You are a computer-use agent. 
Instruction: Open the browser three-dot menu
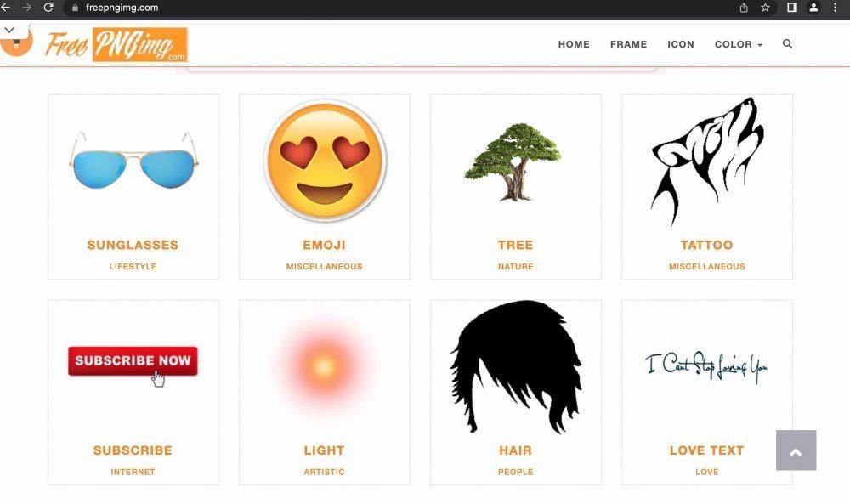[x=835, y=8]
